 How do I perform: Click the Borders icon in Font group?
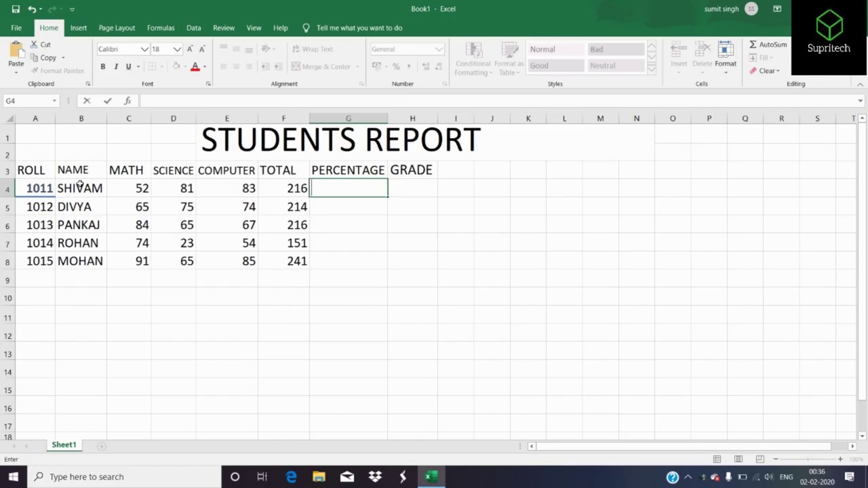[x=152, y=66]
